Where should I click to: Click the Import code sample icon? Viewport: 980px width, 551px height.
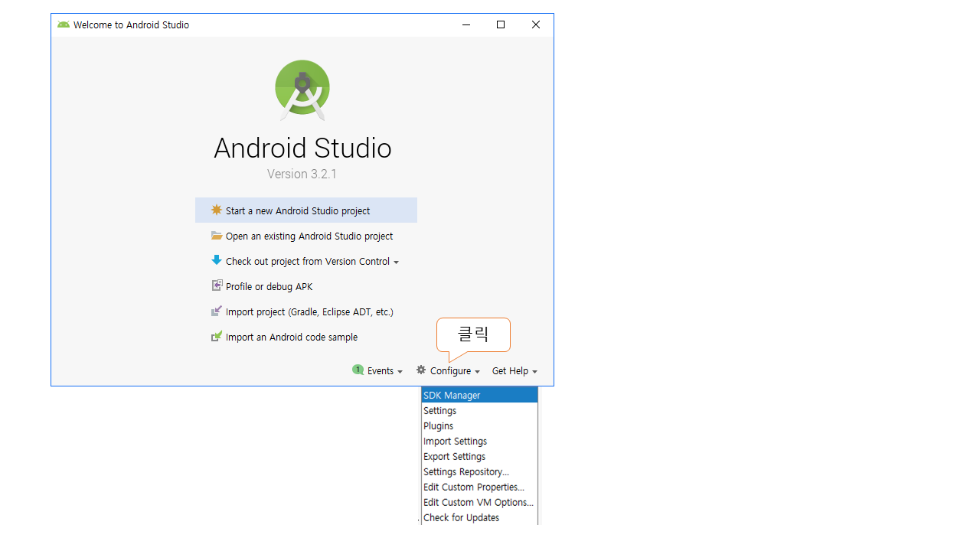click(217, 336)
